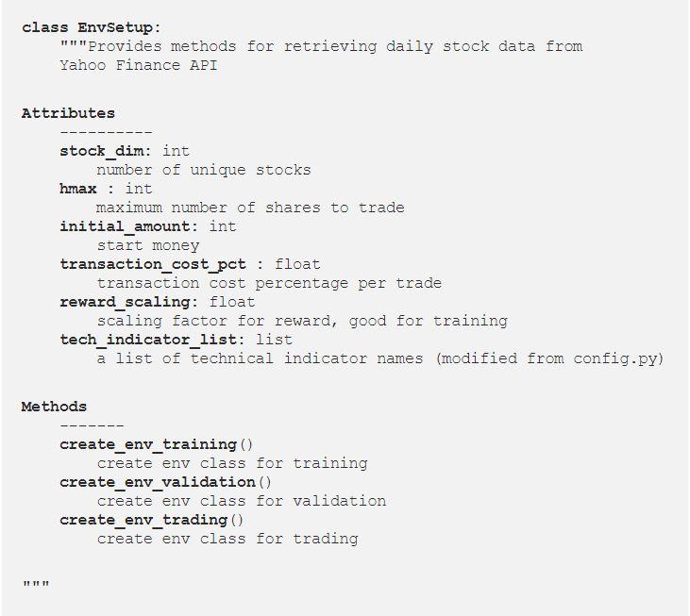Click the EnvSetup class name

tap(115, 27)
